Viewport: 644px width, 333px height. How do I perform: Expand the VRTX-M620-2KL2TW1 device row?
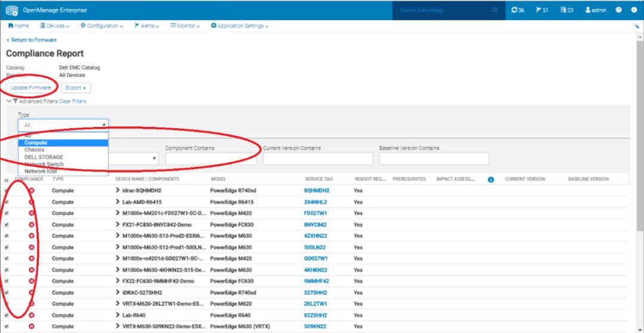(x=117, y=304)
